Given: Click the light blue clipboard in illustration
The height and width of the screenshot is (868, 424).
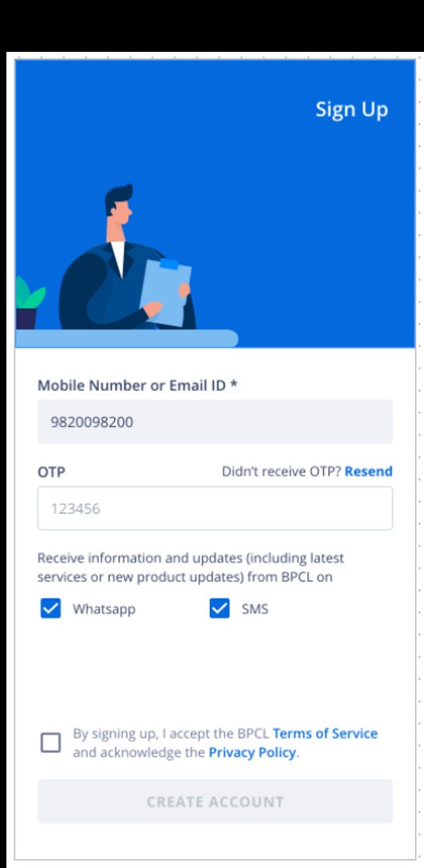Looking at the screenshot, I should [x=165, y=292].
